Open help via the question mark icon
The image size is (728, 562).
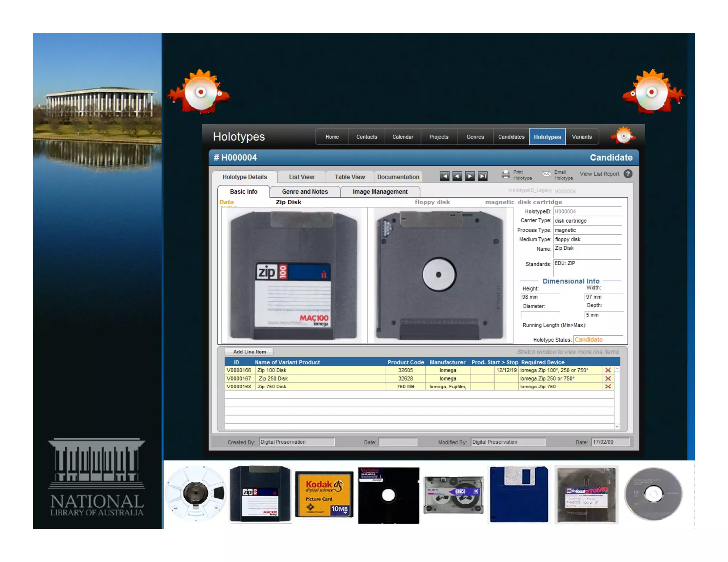(628, 174)
